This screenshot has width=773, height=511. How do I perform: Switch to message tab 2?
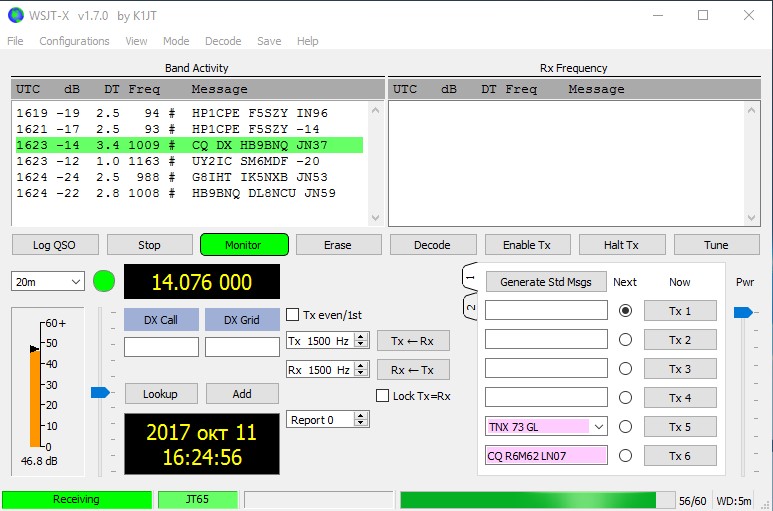(x=470, y=307)
